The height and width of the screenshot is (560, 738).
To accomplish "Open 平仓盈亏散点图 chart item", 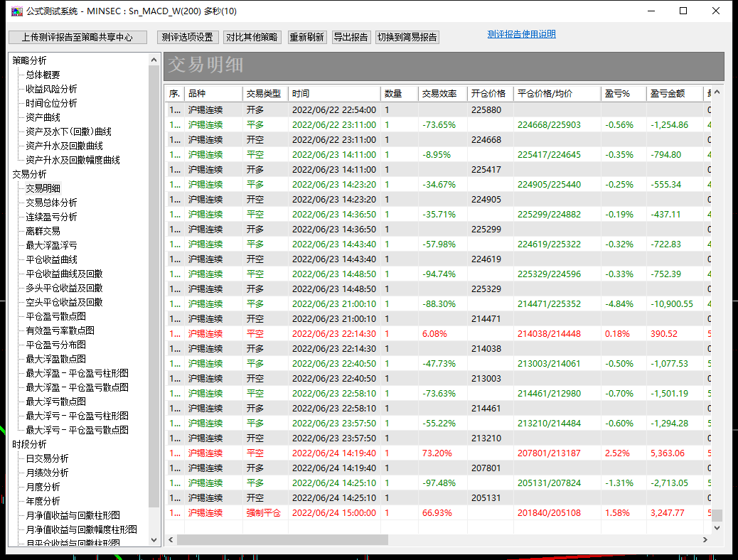I will coord(55,316).
